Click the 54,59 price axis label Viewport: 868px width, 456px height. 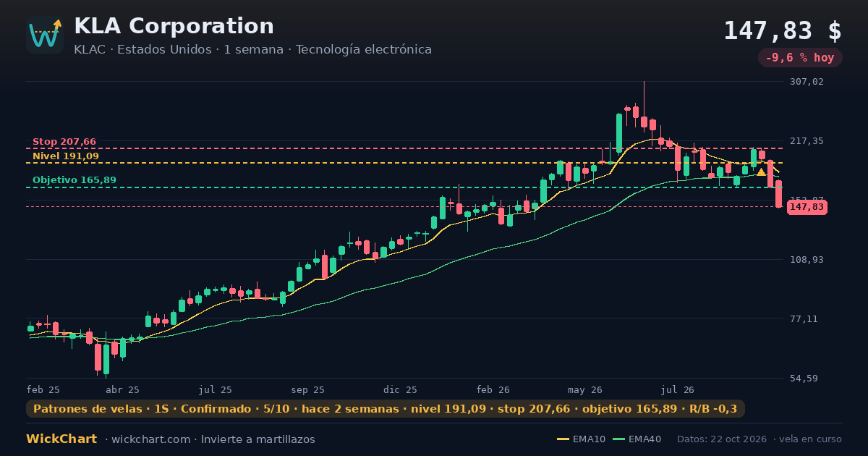tap(804, 379)
